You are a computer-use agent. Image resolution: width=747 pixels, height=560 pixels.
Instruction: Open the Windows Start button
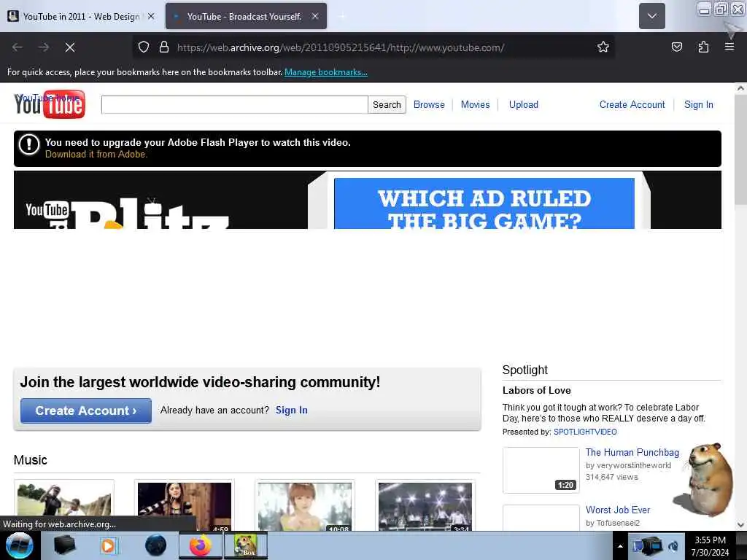19,545
